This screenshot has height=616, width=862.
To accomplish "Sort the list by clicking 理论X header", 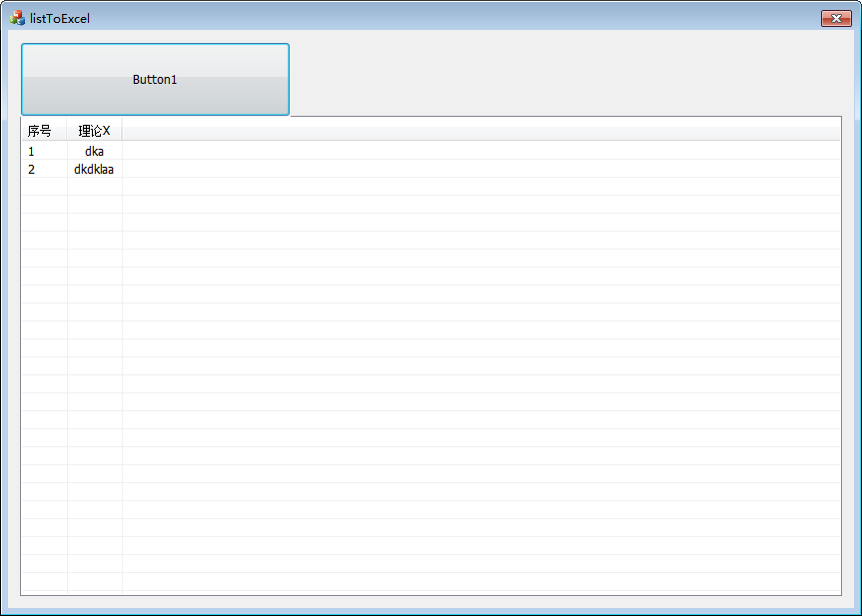I will [x=94, y=130].
